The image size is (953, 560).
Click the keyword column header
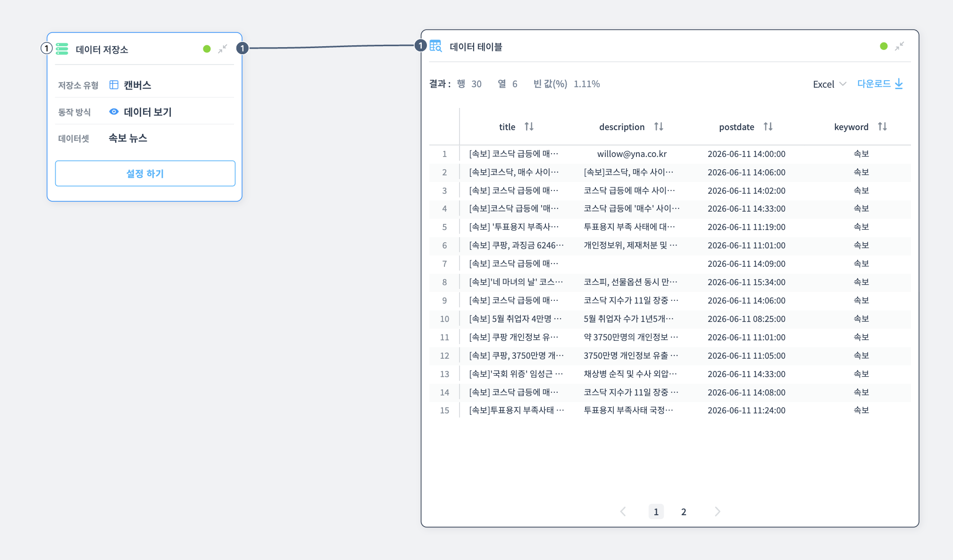coord(851,127)
